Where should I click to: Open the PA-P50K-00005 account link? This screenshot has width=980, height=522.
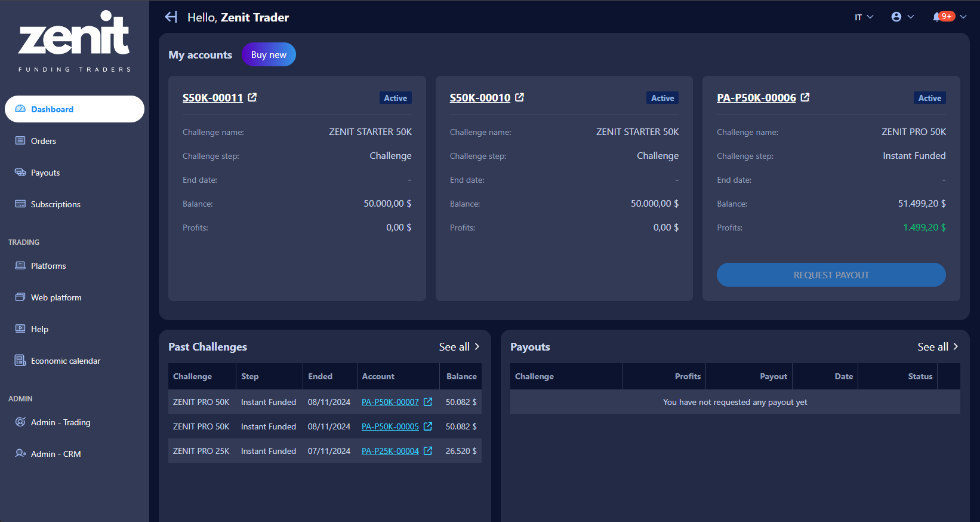pyautogui.click(x=390, y=426)
